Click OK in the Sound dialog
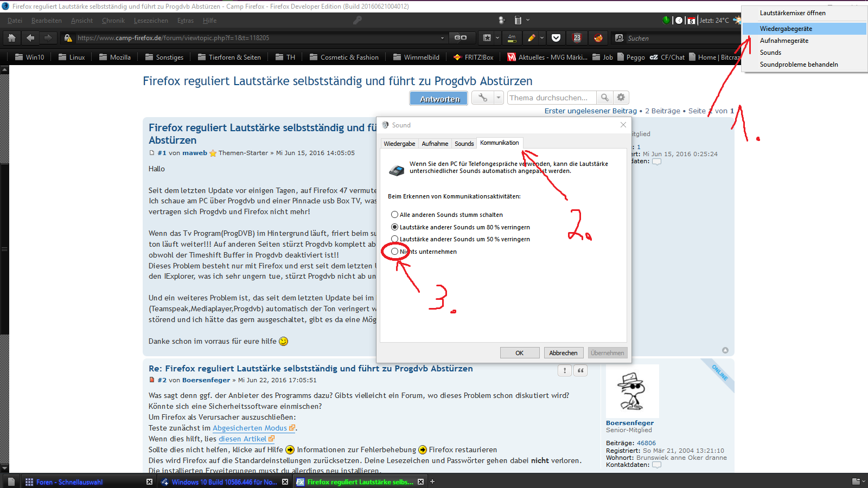 [520, 353]
